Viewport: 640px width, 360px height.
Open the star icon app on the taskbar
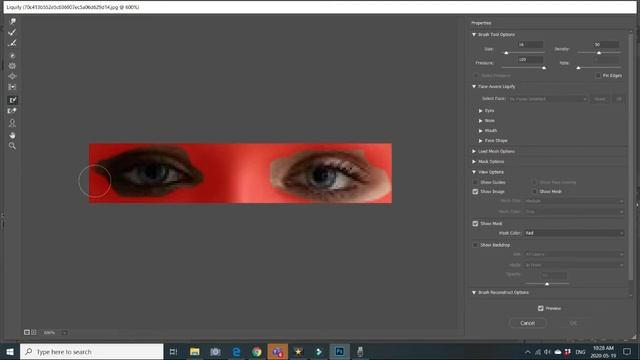298,351
